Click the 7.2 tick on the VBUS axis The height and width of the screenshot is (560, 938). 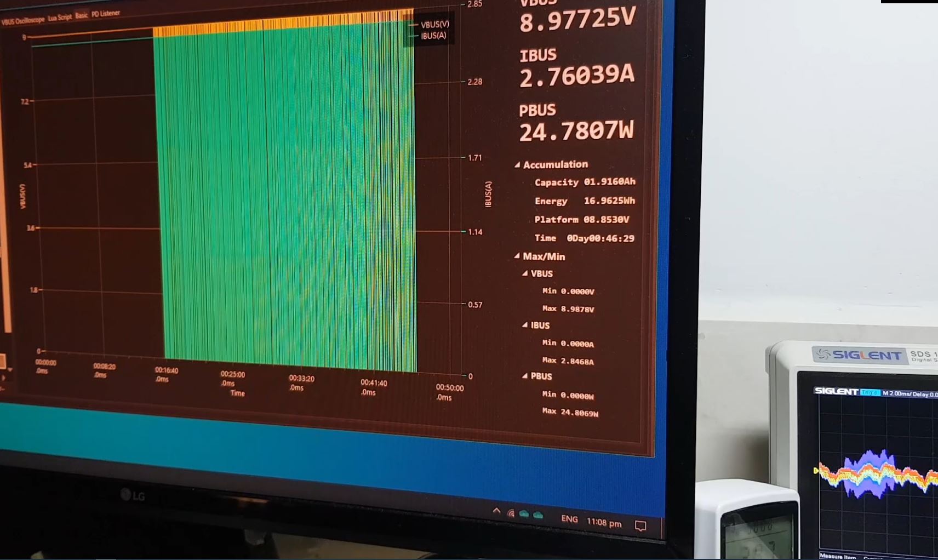click(24, 101)
